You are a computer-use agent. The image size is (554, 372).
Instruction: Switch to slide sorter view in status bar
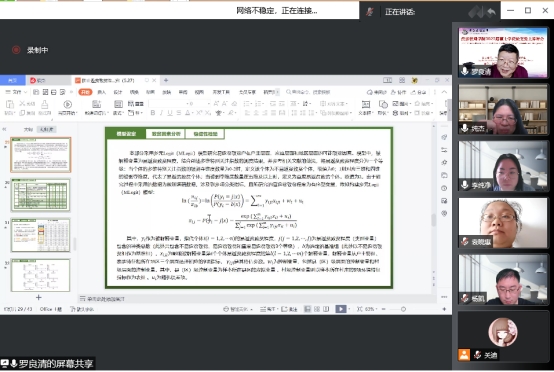point(317,309)
